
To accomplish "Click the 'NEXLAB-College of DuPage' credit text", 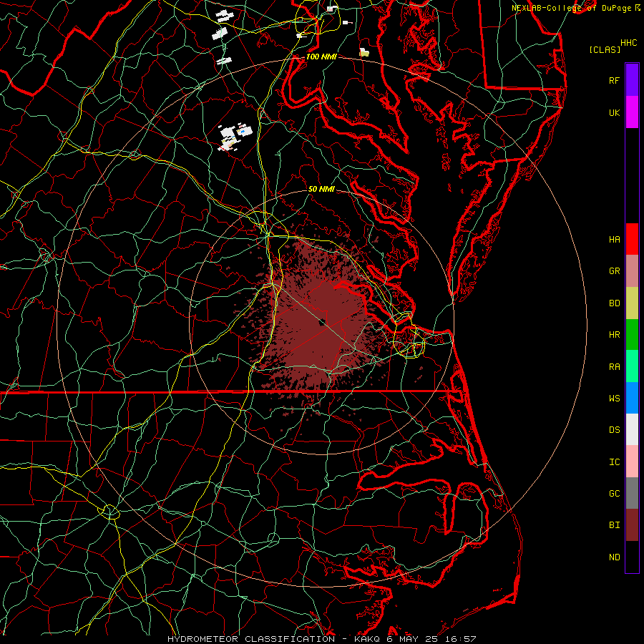I will (571, 8).
